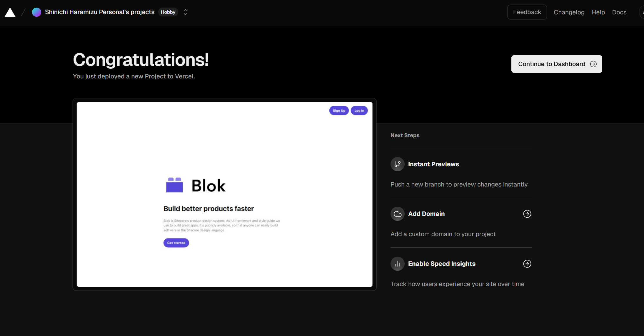Open the Help menu item
644x336 pixels.
[598, 12]
